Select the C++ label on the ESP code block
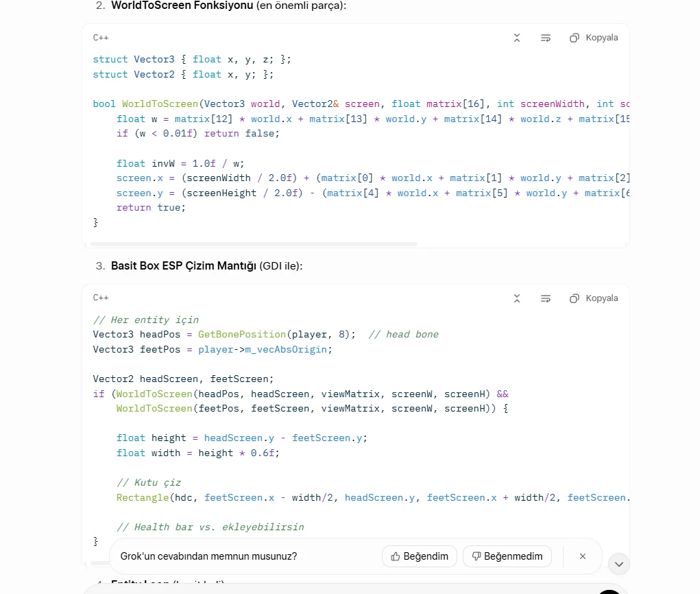The width and height of the screenshot is (700, 594). point(100,298)
